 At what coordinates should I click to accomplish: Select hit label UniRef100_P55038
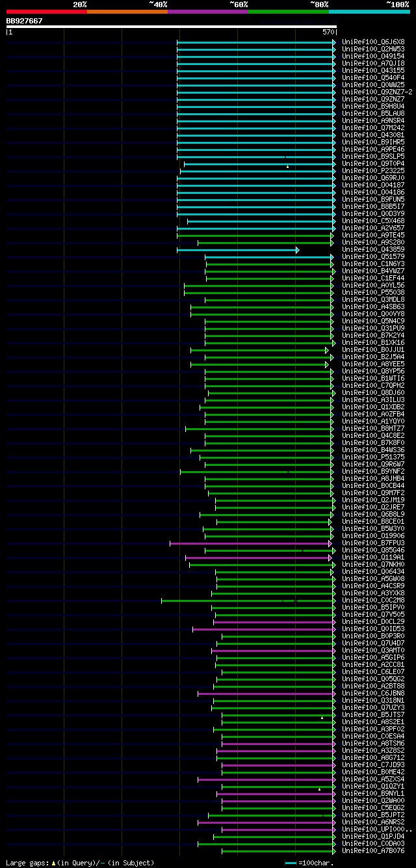373,292
